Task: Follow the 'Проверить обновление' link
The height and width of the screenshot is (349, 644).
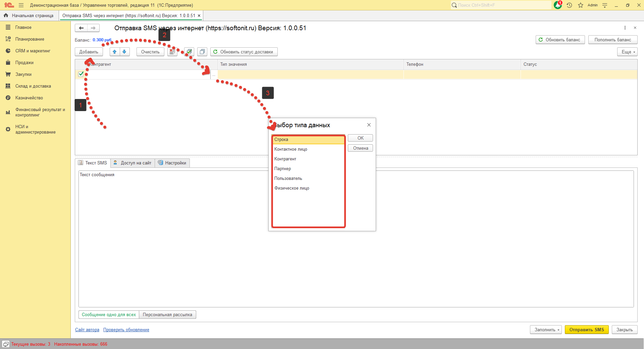Action: (x=126, y=330)
